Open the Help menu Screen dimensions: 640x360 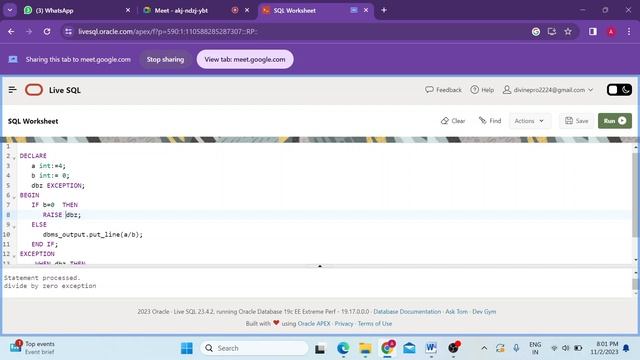tap(482, 90)
